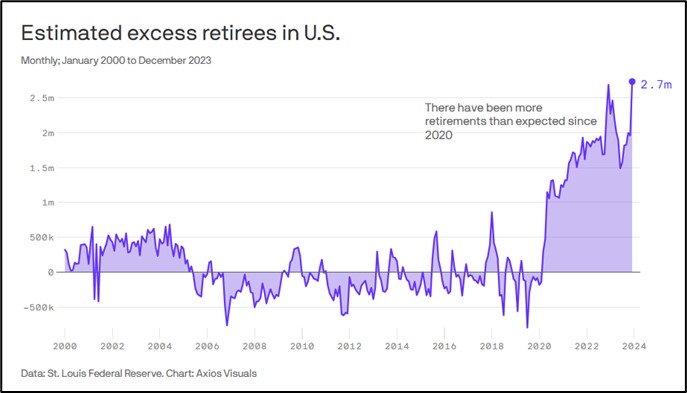Click the 2.7m value label
Viewport: 687px width, 393px height.
pos(656,85)
